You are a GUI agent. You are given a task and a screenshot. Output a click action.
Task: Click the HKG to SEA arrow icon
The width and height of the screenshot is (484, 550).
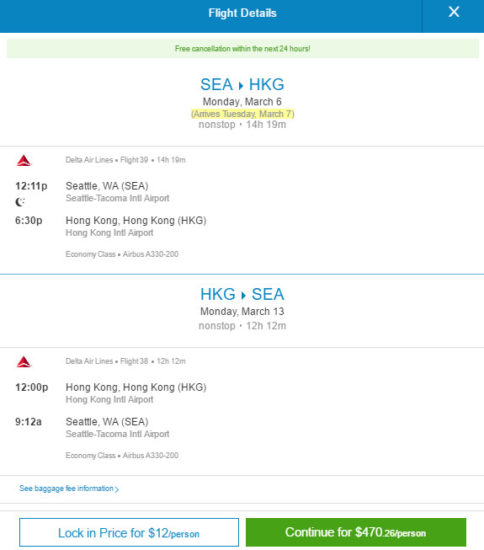pos(243,295)
